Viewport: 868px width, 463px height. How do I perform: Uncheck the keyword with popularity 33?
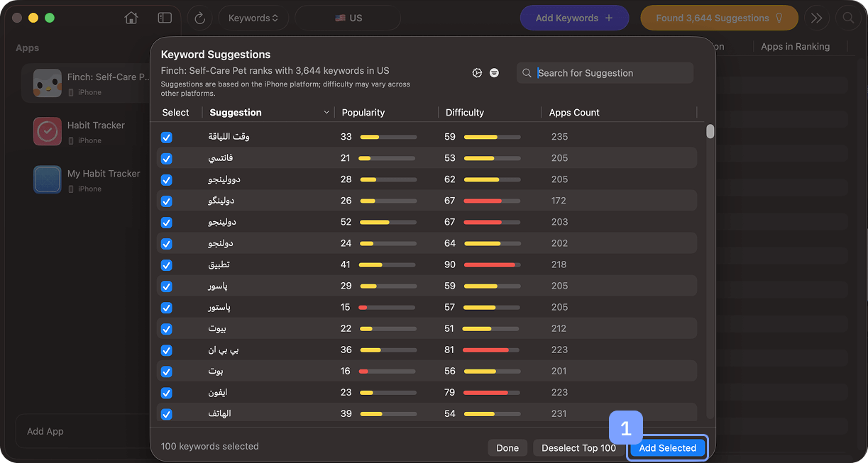[x=167, y=138]
